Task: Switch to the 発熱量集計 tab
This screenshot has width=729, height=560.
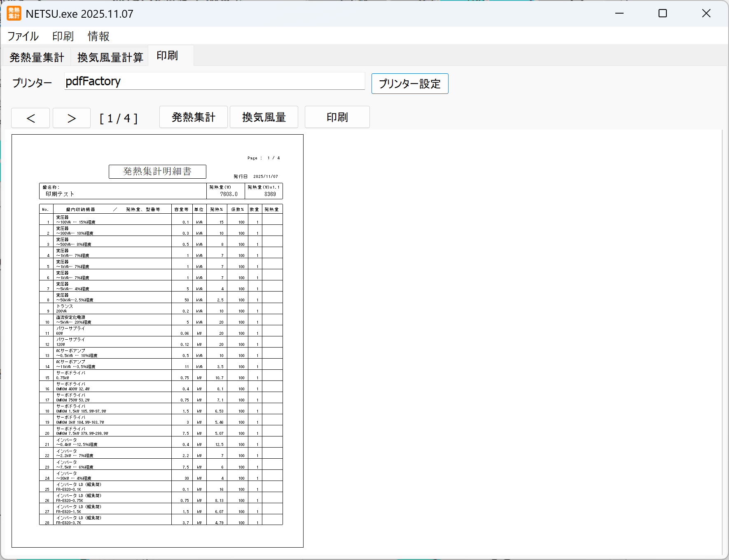Action: (37, 57)
